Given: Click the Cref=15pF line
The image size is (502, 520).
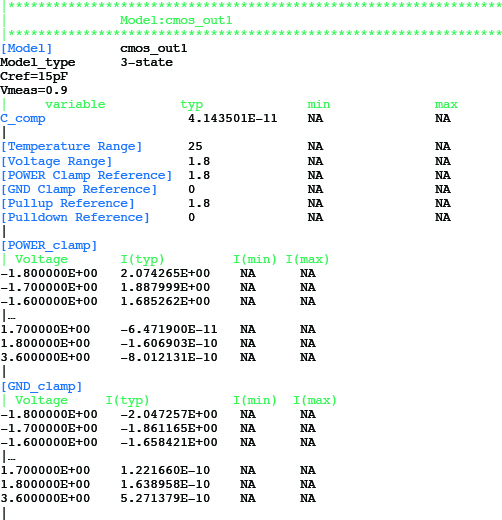Looking at the screenshot, I should pyautogui.click(x=34, y=76).
